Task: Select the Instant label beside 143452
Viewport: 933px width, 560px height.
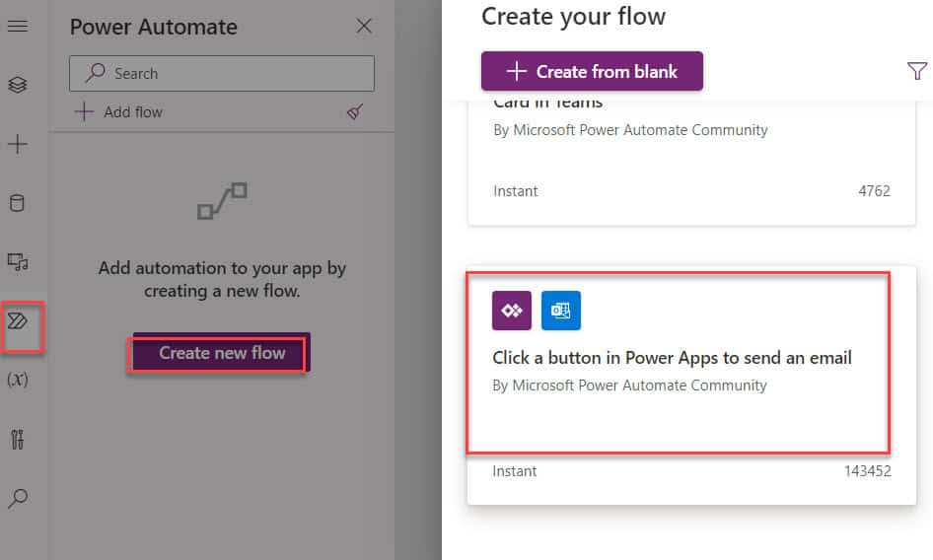Action: coord(515,471)
